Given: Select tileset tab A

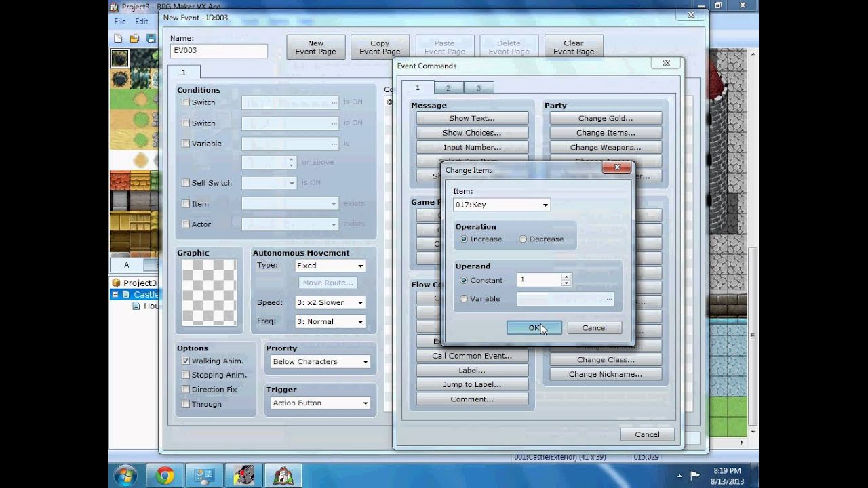Looking at the screenshot, I should 126,265.
